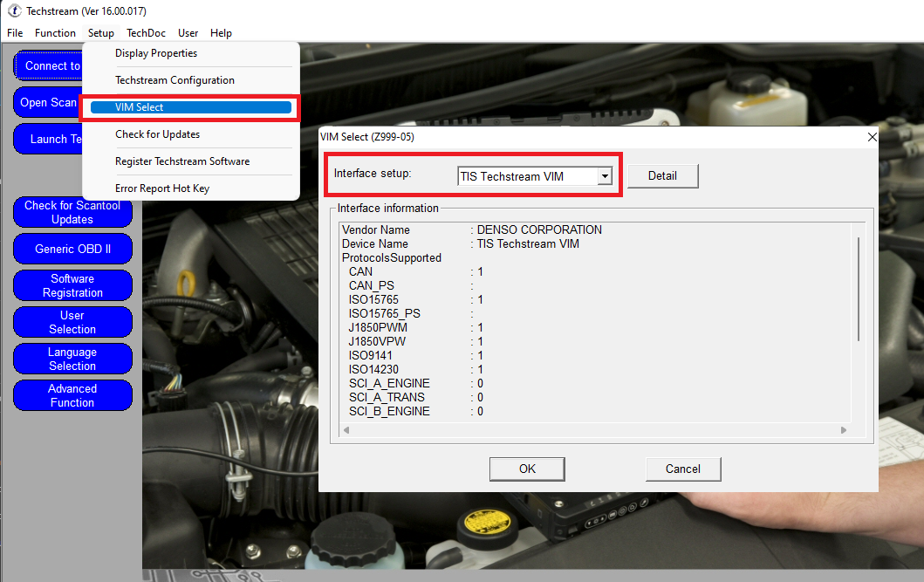Select the 'ProtocolsSupported' row
The height and width of the screenshot is (582, 924).
point(391,258)
